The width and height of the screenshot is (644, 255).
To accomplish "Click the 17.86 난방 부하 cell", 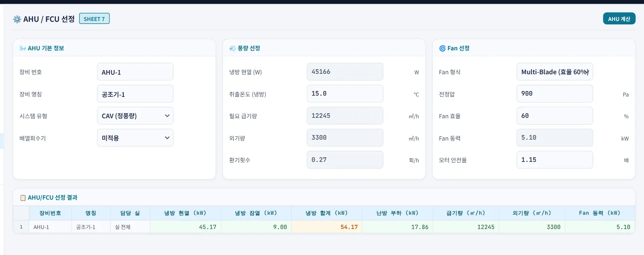I will (x=397, y=227).
